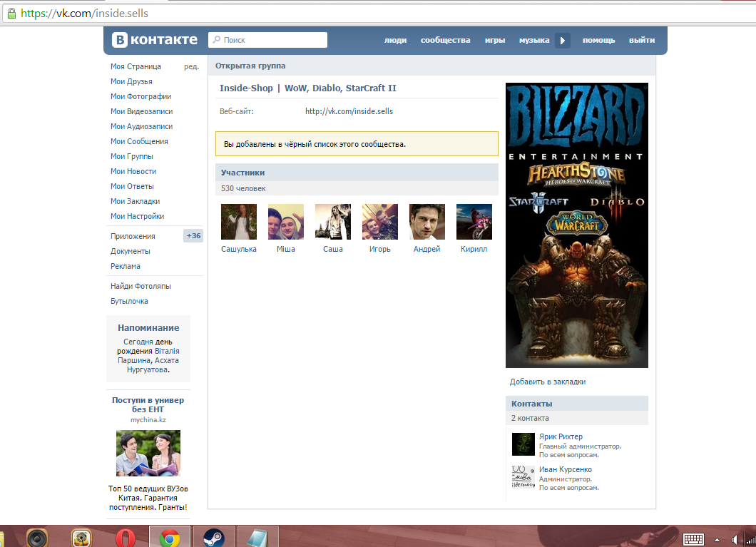Open Мои Аудиозаписи
The image size is (756, 547).
[141, 126]
